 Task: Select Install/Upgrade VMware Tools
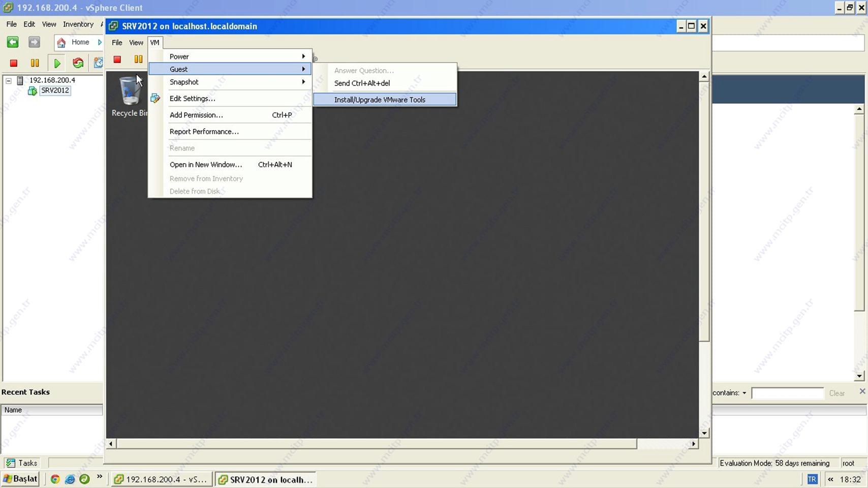click(385, 100)
